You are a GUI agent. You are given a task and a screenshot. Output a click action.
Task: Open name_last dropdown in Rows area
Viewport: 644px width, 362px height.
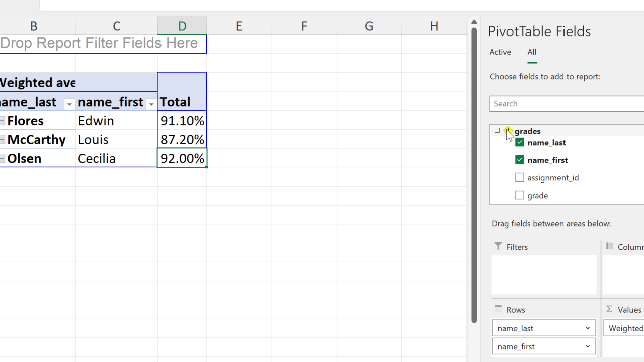tap(588, 328)
